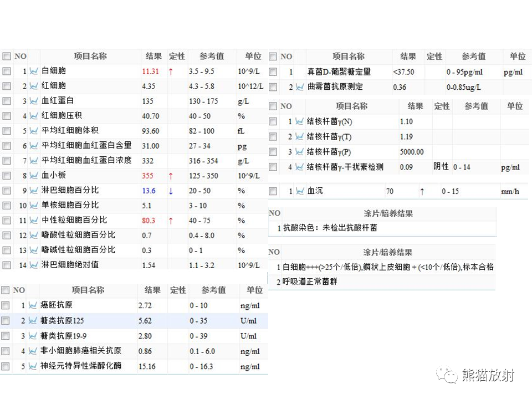This screenshot has height=399, width=532.
Task: Open trend chart icon for 神经元特异性烯醇化酶
Action: [x=33, y=366]
